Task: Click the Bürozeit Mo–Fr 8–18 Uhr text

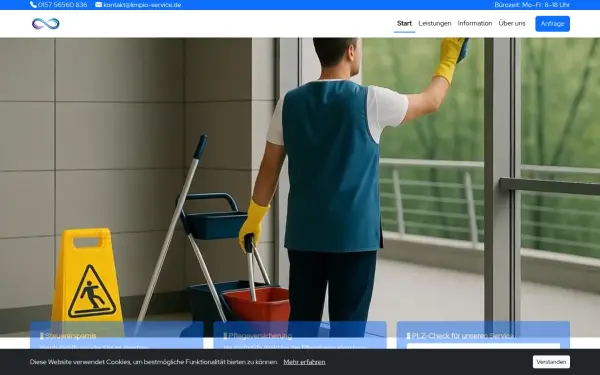Action: pyautogui.click(x=532, y=5)
